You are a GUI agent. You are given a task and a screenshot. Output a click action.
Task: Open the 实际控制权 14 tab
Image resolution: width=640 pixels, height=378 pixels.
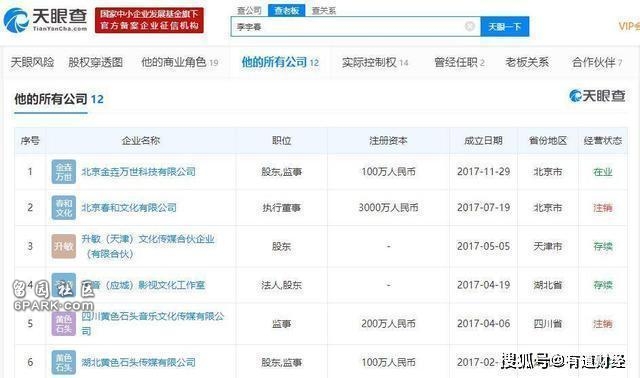375,62
